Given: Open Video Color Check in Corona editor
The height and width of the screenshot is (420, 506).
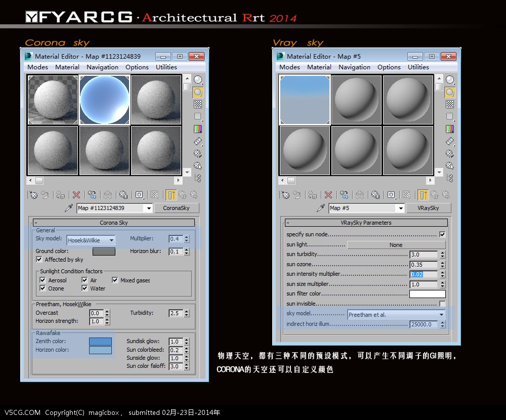Looking at the screenshot, I should pyautogui.click(x=198, y=129).
